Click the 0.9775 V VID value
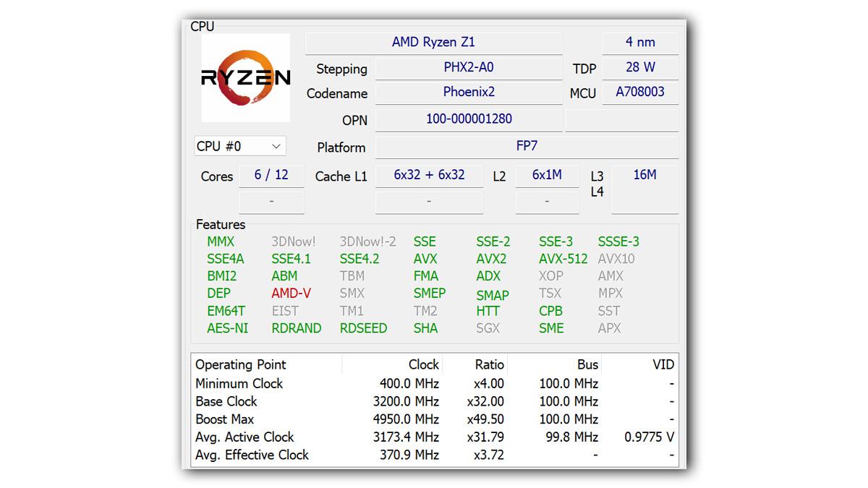 (649, 437)
